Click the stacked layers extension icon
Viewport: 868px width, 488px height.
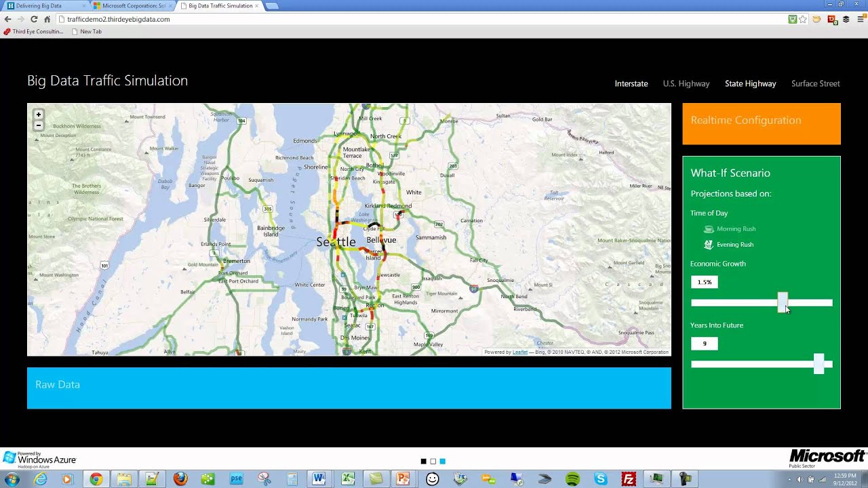[x=846, y=20]
